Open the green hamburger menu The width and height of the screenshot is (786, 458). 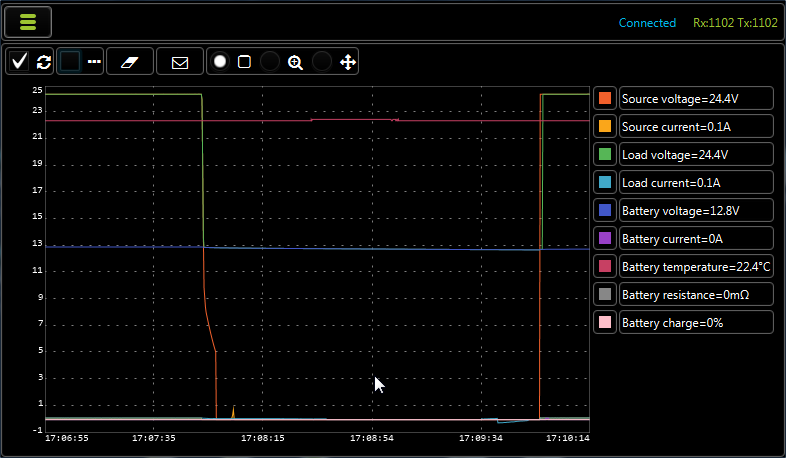point(28,22)
